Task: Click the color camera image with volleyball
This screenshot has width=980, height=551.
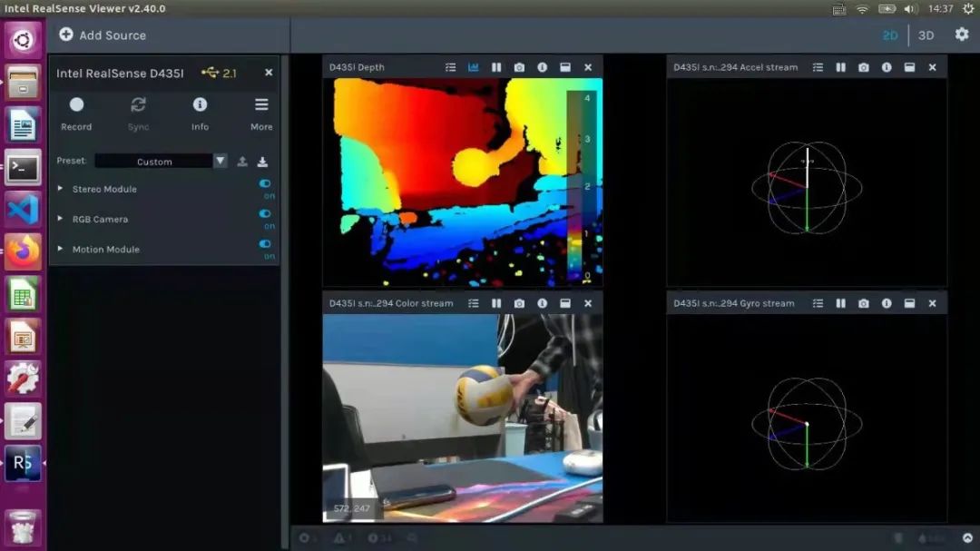Action: (463, 418)
